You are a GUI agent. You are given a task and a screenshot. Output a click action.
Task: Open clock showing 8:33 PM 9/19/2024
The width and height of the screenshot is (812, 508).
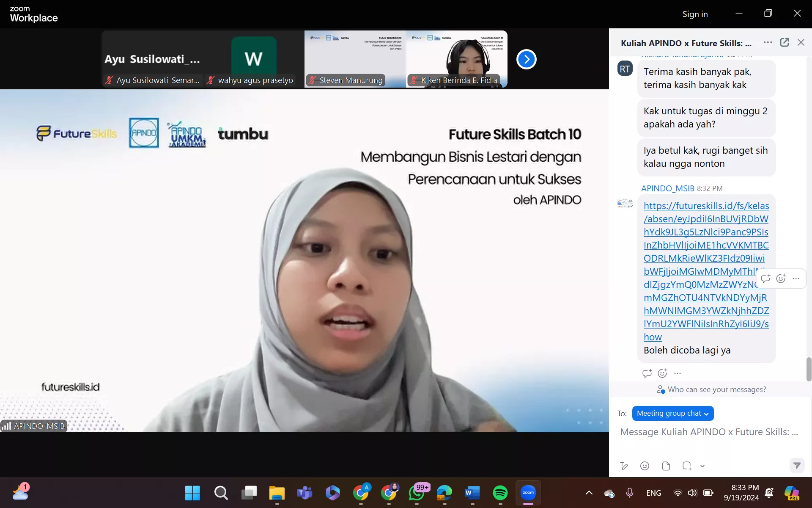point(741,493)
